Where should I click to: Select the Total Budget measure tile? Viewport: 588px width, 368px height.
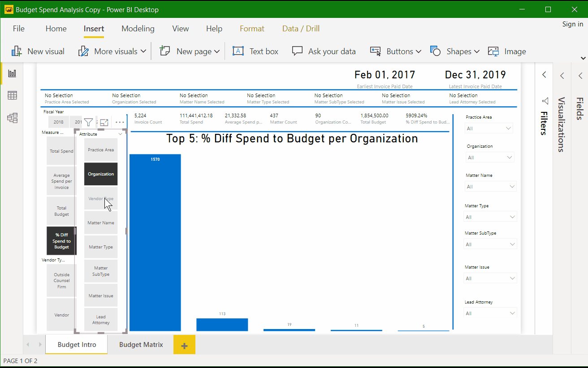(61, 211)
